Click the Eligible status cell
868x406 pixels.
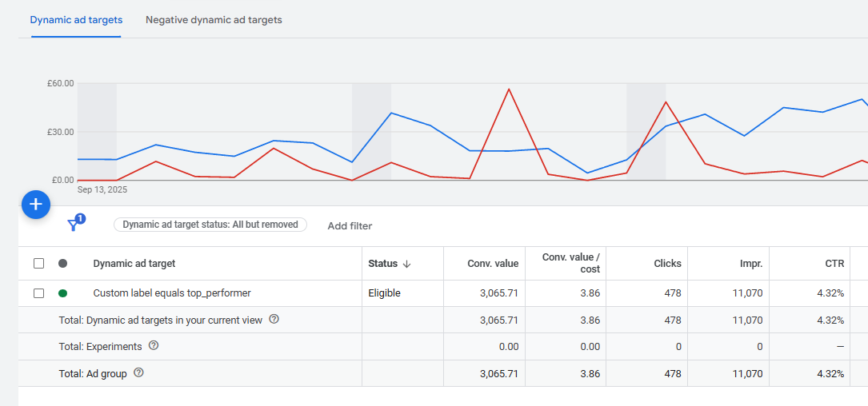[x=384, y=293]
